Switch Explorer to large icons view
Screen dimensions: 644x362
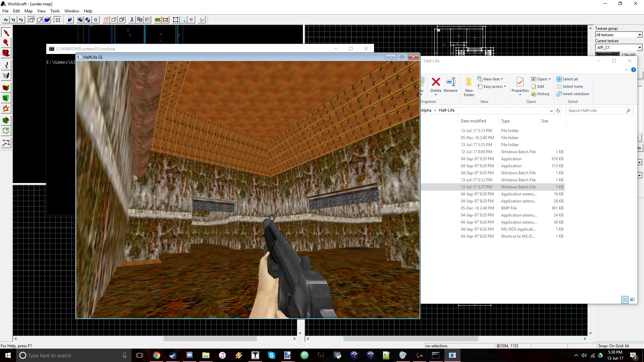(632, 300)
